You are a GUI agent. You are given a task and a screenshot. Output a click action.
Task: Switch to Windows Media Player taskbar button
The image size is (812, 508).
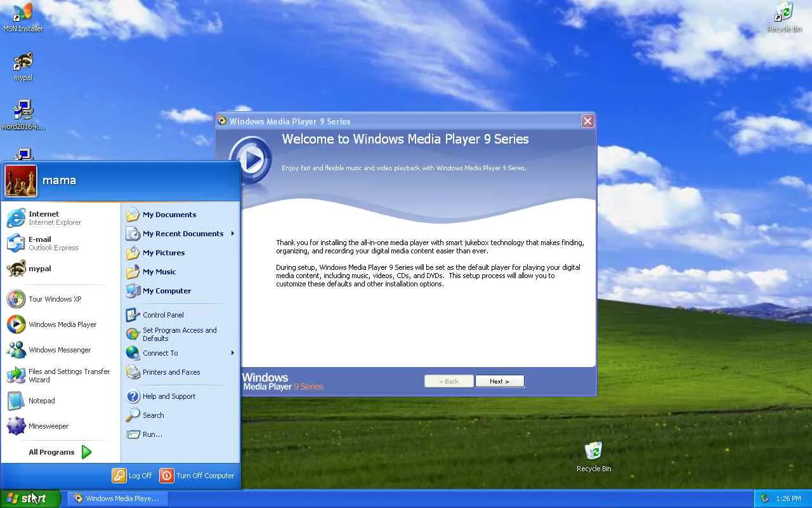(117, 498)
